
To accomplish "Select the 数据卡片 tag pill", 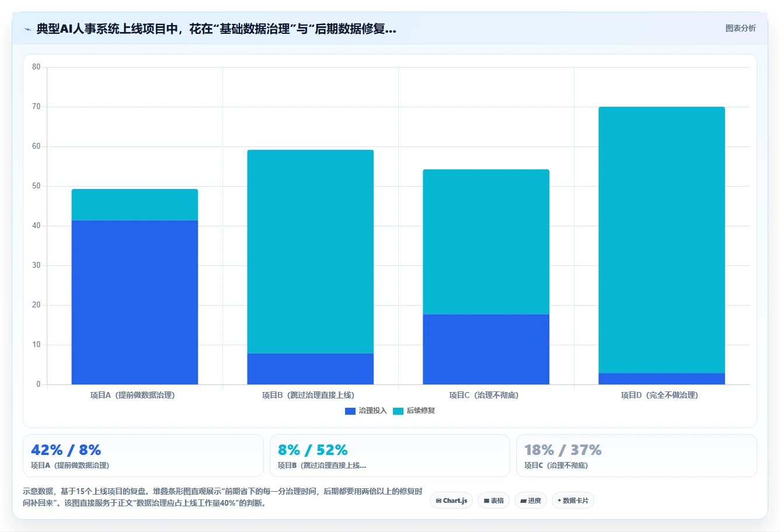I will point(573,501).
